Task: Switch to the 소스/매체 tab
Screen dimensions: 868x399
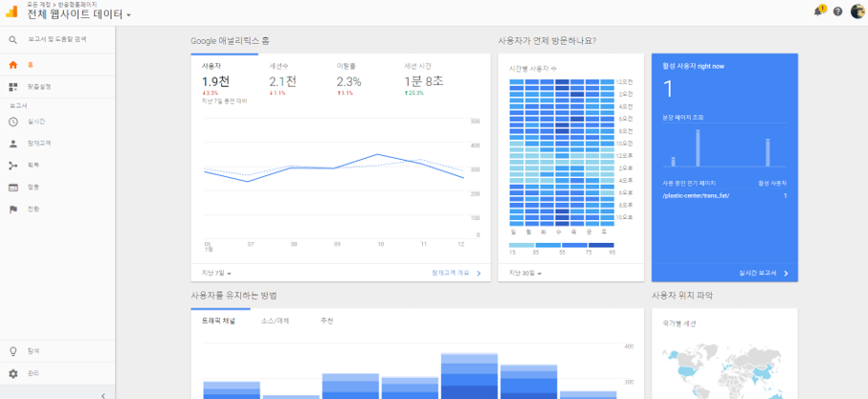Action: [x=275, y=321]
